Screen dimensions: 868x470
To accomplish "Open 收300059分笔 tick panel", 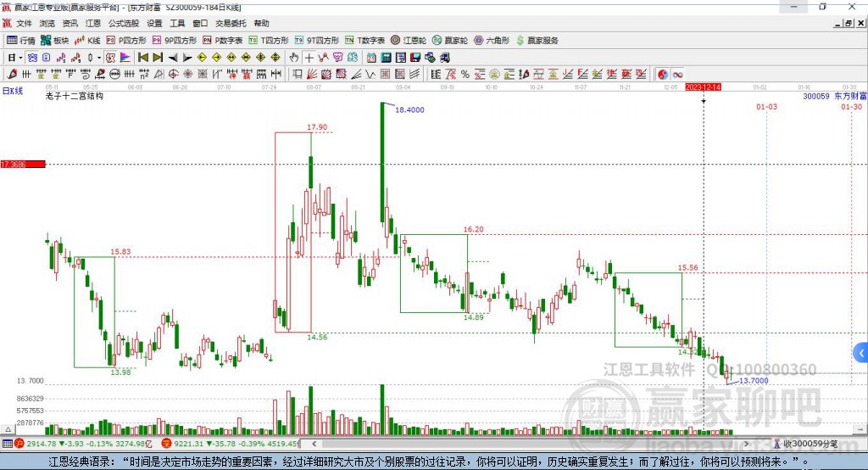I will [x=805, y=444].
